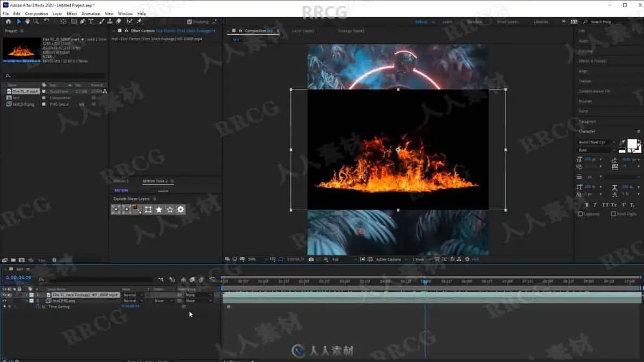Hide the Fire Flames layer eye

(x=4, y=295)
